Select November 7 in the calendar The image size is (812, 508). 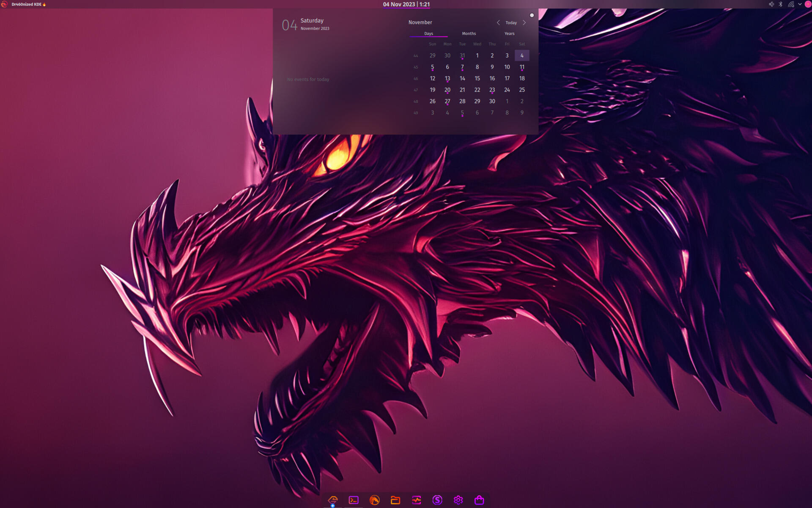click(x=462, y=67)
